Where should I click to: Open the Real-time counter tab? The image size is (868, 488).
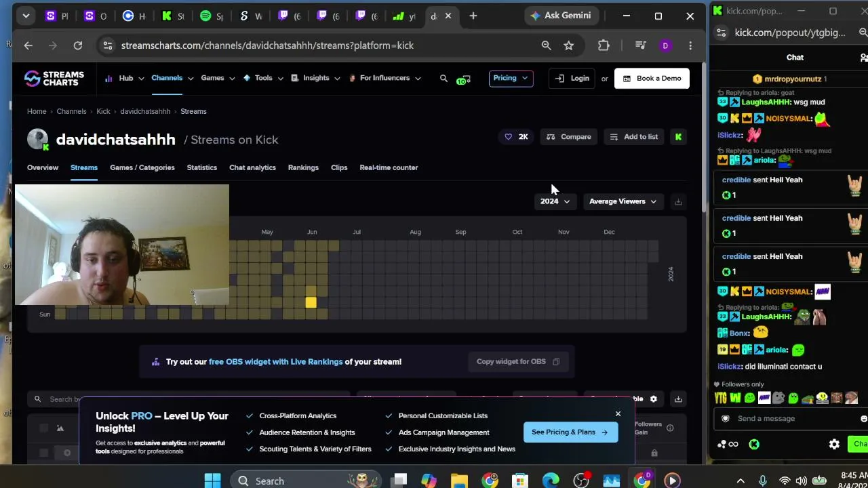pos(389,167)
